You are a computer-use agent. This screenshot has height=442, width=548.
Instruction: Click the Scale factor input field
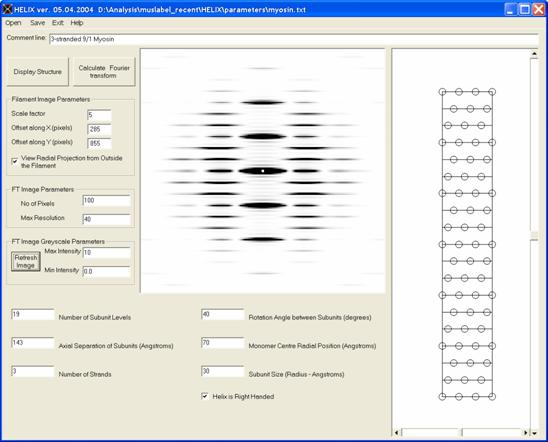click(99, 115)
